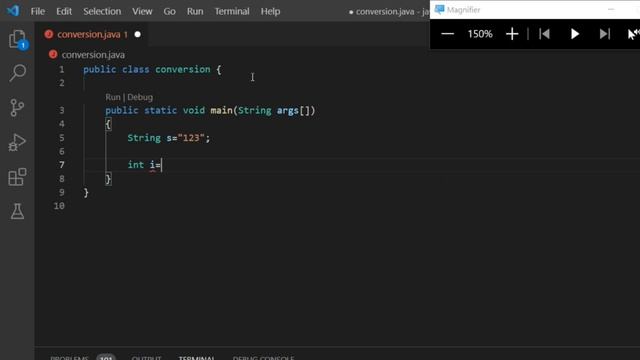Open the Go menu
Image resolution: width=640 pixels, height=360 pixels.
(x=169, y=11)
